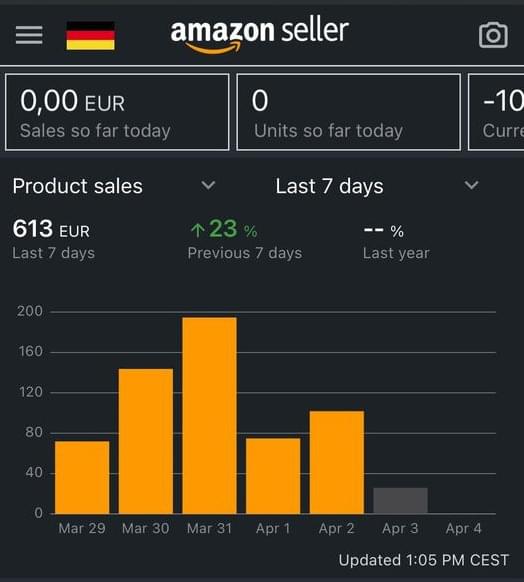Tap the German flag marketplace icon

[x=91, y=36]
